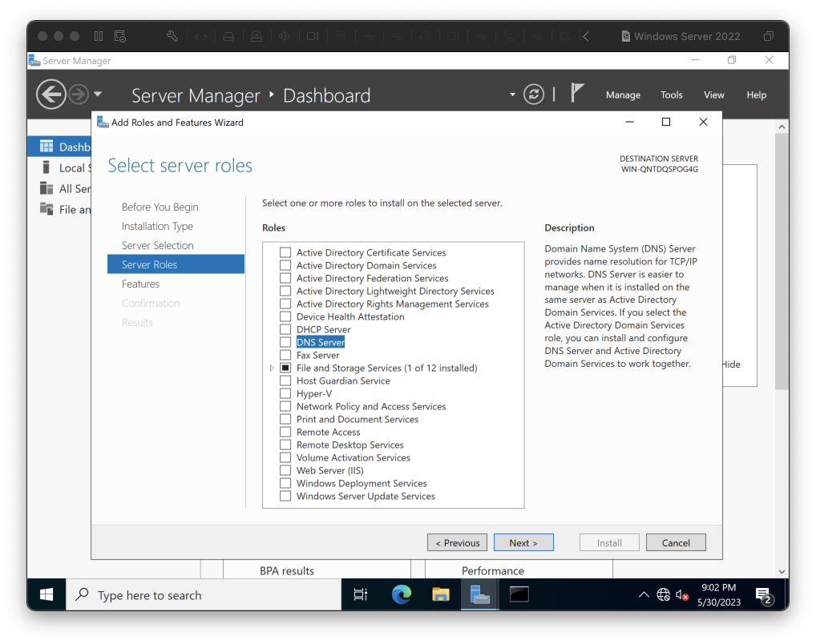Click the VM camera device icon

313,36
